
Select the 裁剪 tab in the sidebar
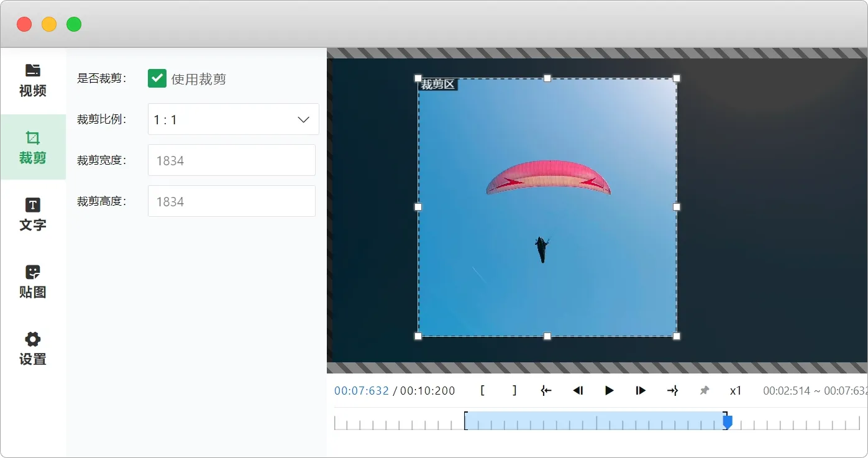click(33, 147)
